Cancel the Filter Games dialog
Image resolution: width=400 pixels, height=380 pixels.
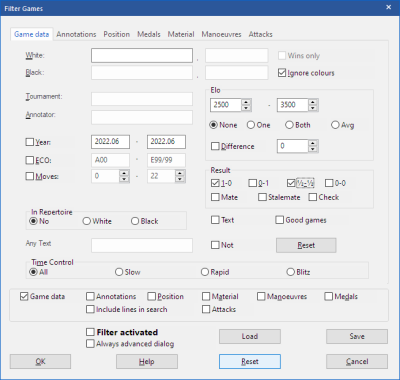357,361
